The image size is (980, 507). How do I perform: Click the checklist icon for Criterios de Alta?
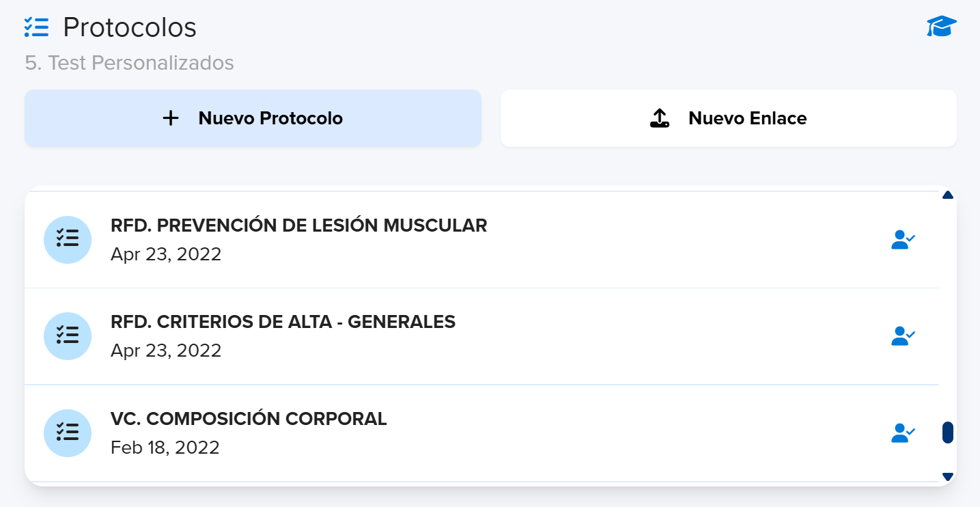pyautogui.click(x=68, y=336)
